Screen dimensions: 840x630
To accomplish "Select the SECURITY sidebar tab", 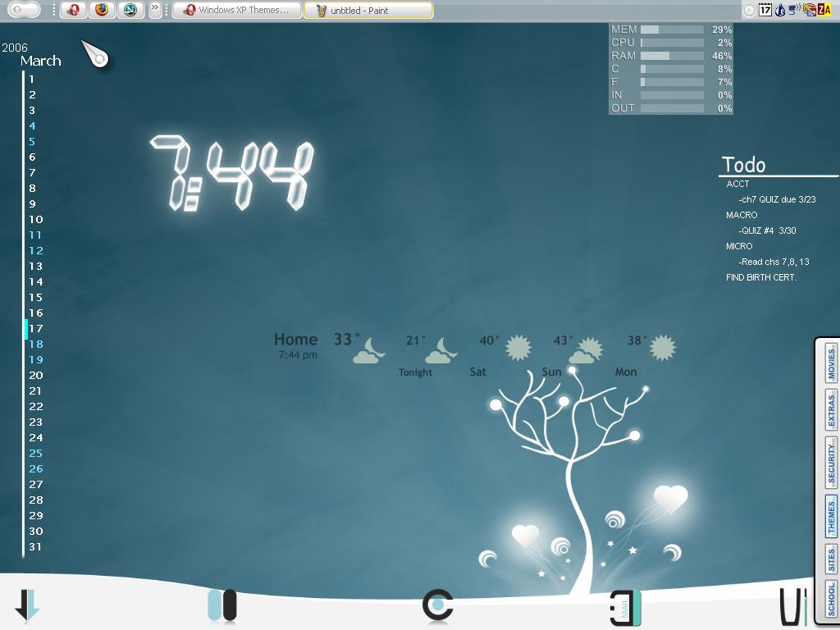I will [831, 463].
